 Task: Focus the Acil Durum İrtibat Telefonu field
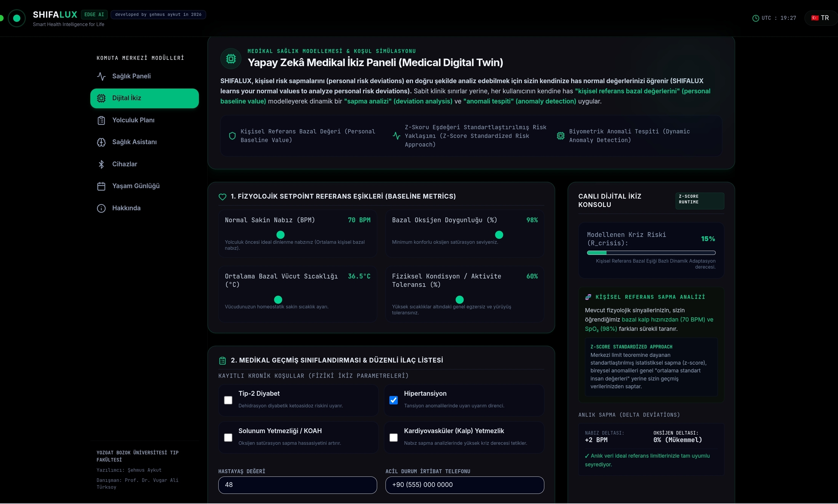pos(464,485)
